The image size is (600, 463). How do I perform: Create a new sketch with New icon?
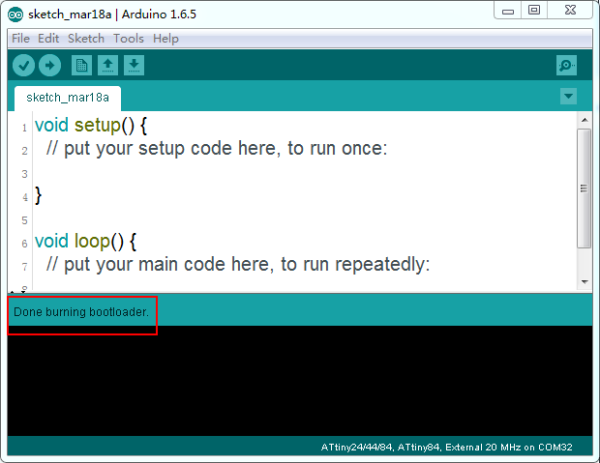click(x=82, y=65)
